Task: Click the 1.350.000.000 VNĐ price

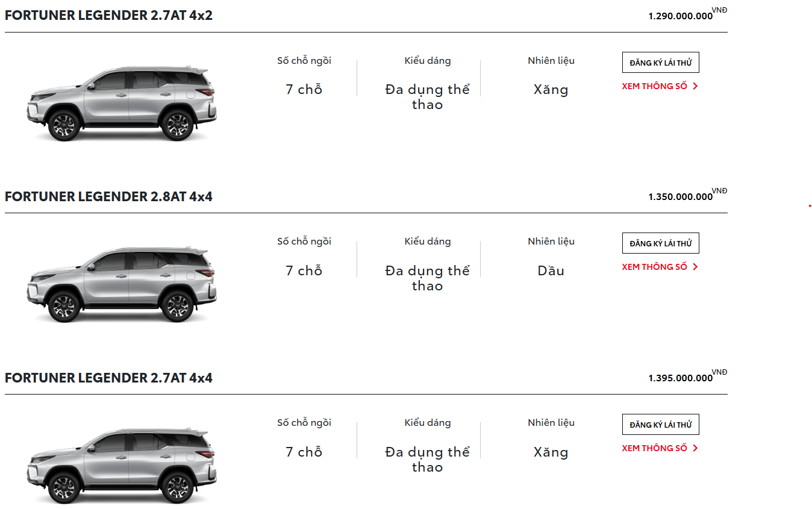Action: (681, 197)
